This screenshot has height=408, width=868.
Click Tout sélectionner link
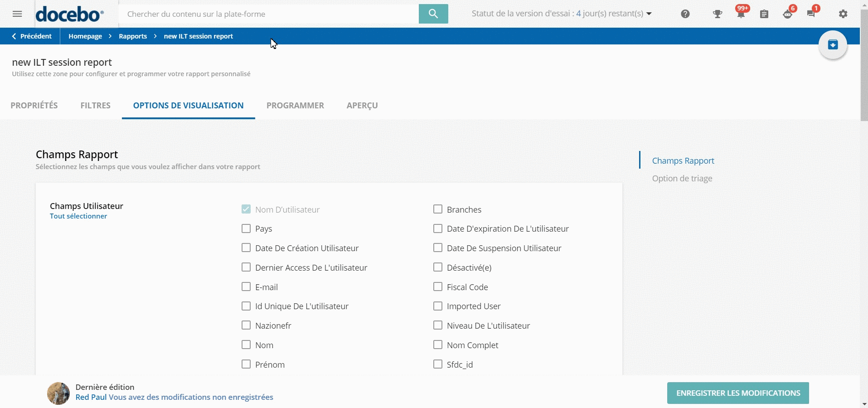78,216
